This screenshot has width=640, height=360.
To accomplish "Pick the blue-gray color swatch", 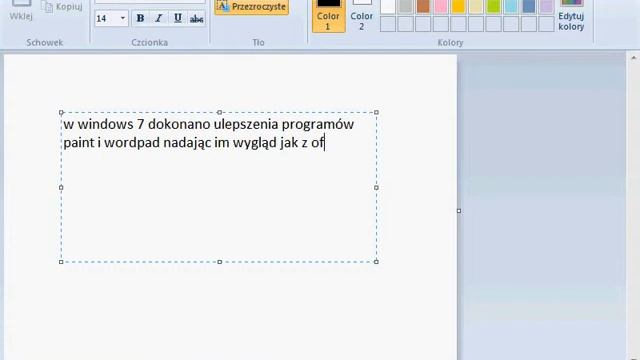I will pyautogui.click(x=529, y=7).
